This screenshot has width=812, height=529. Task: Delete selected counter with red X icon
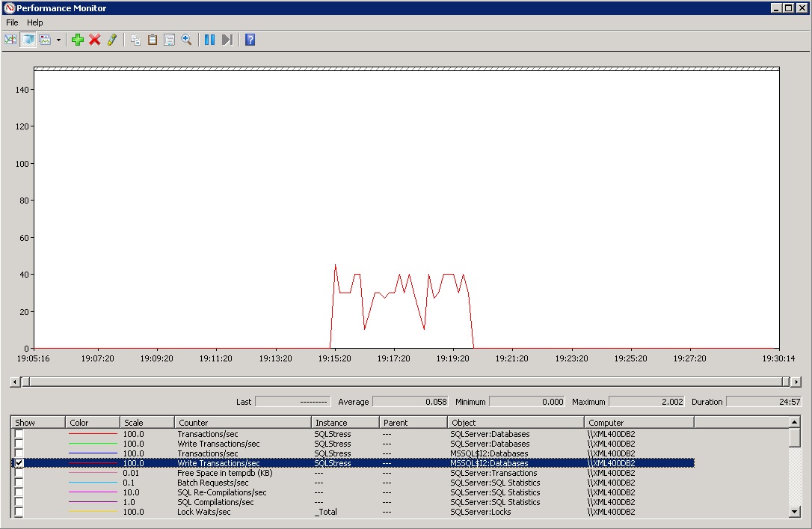[x=95, y=40]
